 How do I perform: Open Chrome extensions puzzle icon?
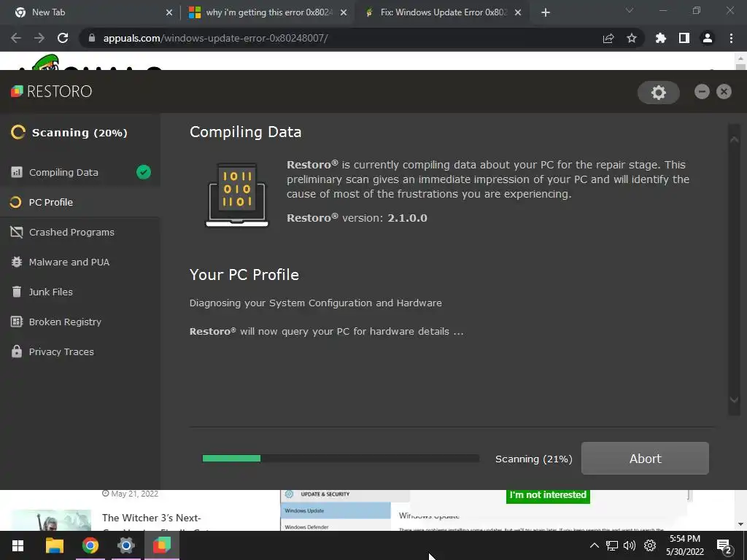point(661,38)
